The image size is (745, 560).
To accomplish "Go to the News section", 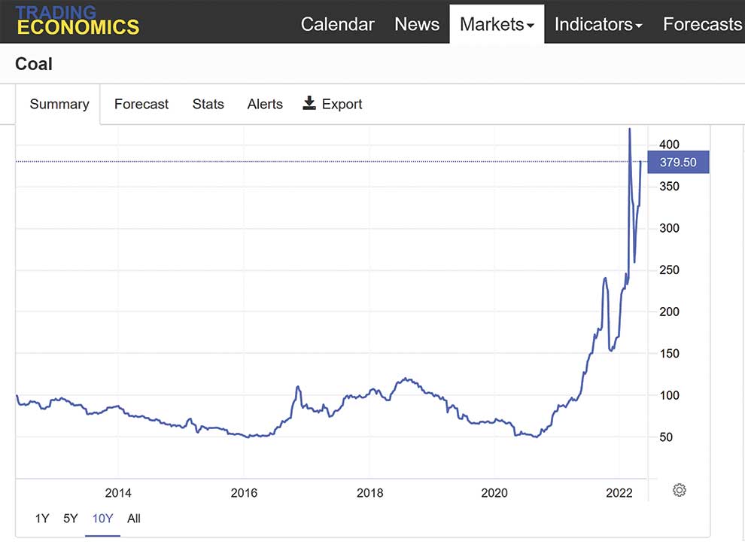I will (x=417, y=24).
